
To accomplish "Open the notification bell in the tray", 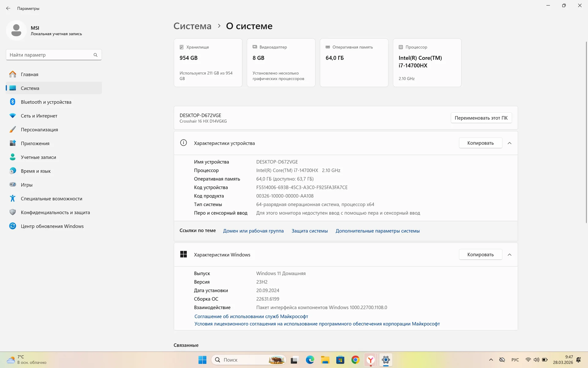I will 579,360.
